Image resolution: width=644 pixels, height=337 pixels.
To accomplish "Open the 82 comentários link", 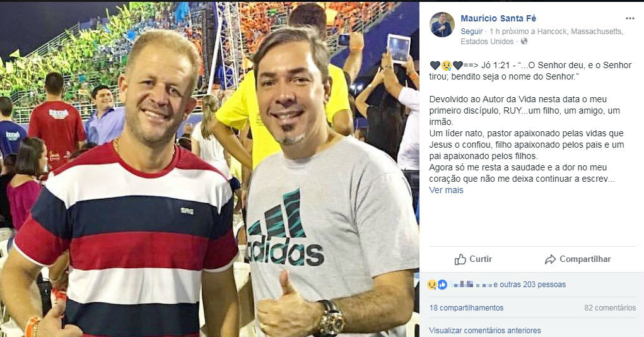I will [610, 307].
